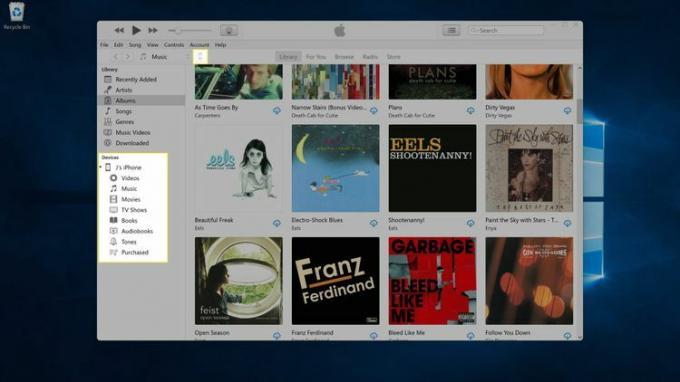Open the Help menu
Viewport: 680px width, 382px height.
click(220, 45)
